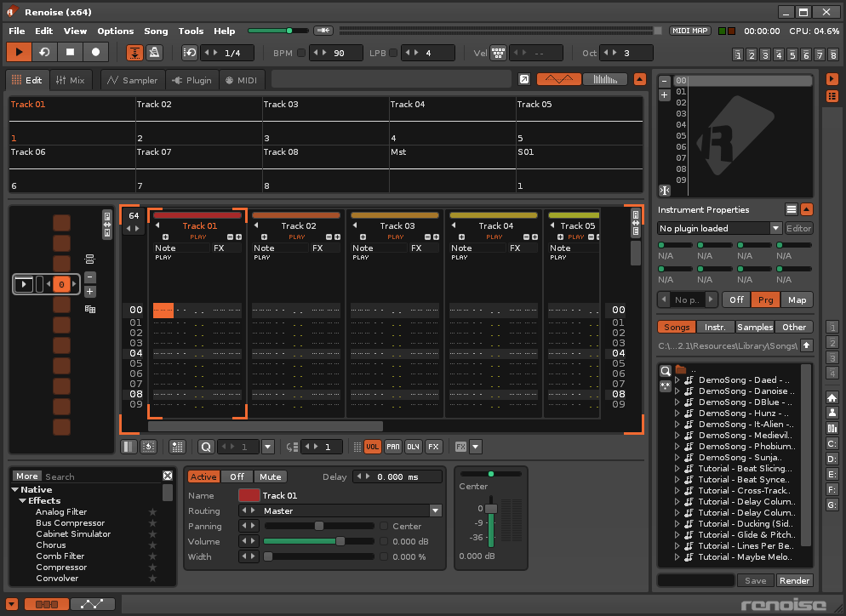This screenshot has width=846, height=616.
Task: Toggle pattern loop button
Action: tap(44, 53)
